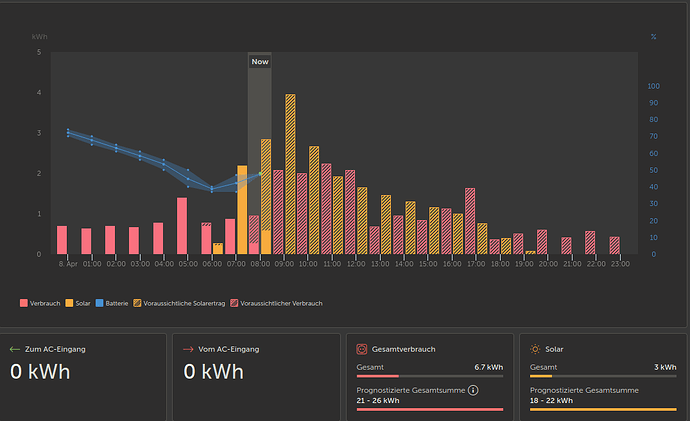This screenshot has width=690, height=421.
Task: Click the Gesamtverbrauch socket icon
Action: (x=361, y=349)
